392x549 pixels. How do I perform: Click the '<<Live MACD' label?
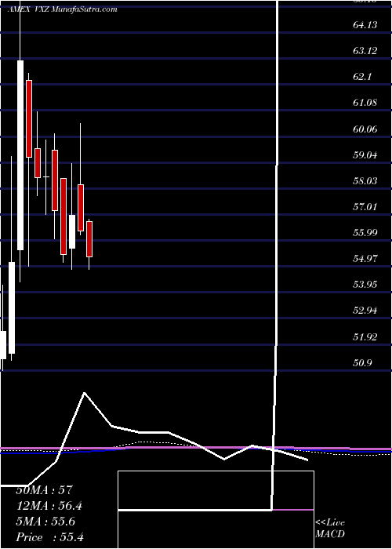click(330, 529)
